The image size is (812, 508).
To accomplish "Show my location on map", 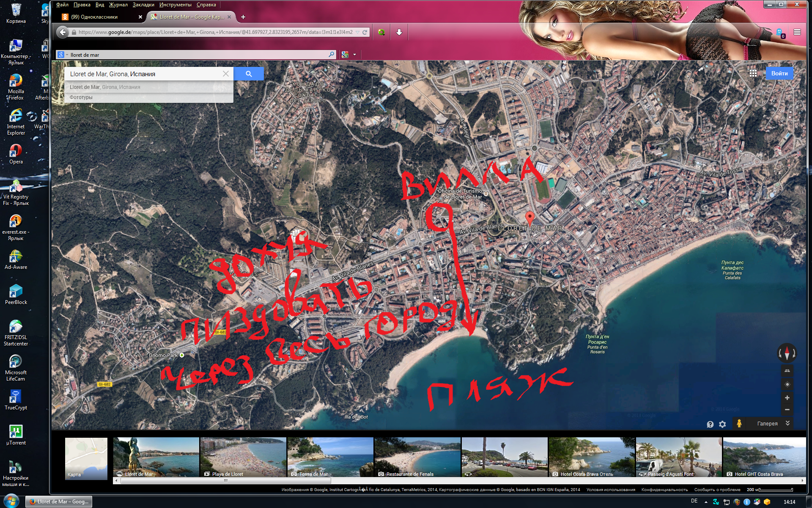I will click(x=787, y=384).
